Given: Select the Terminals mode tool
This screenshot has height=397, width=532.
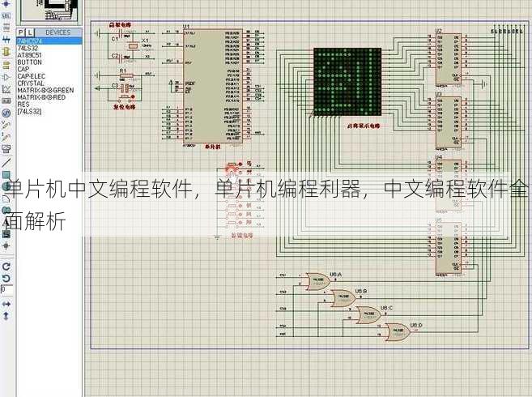Looking at the screenshot, I should point(6,65).
